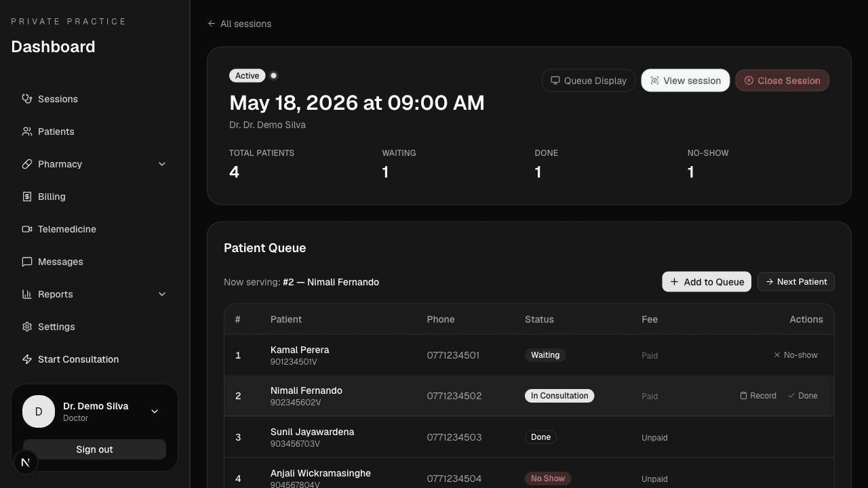
Task: Click the round N badge icon
Action: coord(26,462)
